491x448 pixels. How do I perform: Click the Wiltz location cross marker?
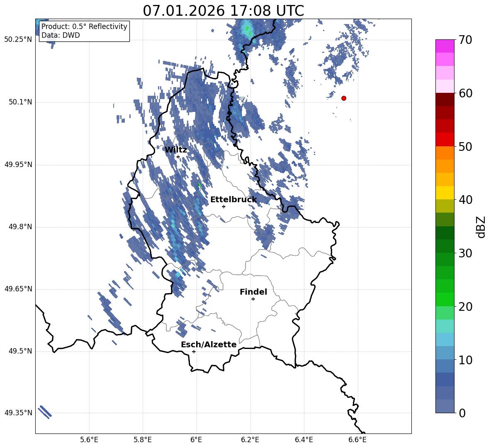coord(178,157)
